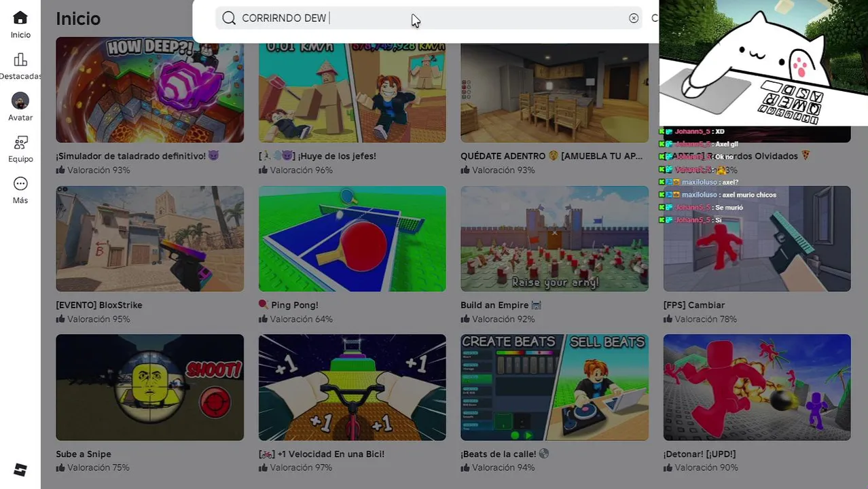
Task: Click Valoración 95% under BloxStrike
Action: (93, 319)
